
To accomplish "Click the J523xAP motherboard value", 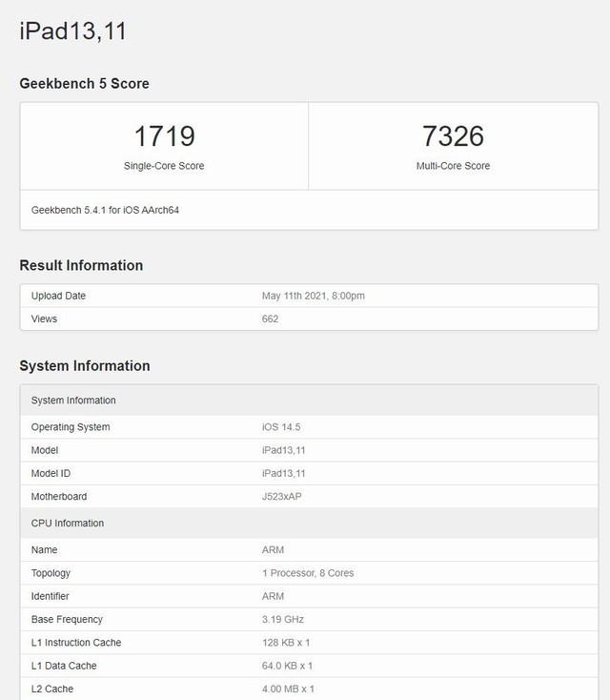I will 281,497.
